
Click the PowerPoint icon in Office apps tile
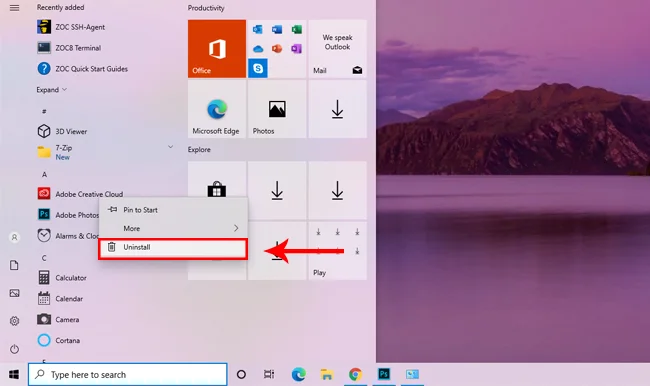tap(277, 49)
